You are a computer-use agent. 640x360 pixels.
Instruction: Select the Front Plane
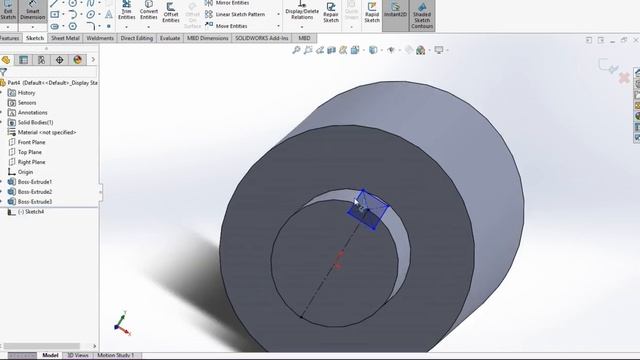click(27, 142)
